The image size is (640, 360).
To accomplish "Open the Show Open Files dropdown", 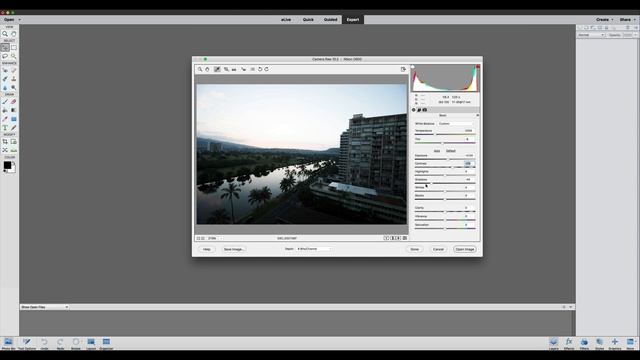I will [x=44, y=307].
